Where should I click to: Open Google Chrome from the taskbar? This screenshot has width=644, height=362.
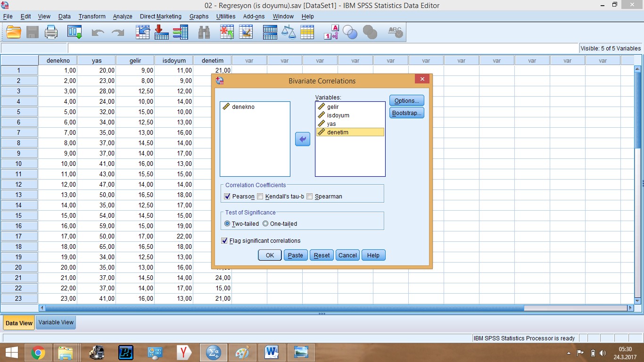tap(38, 352)
